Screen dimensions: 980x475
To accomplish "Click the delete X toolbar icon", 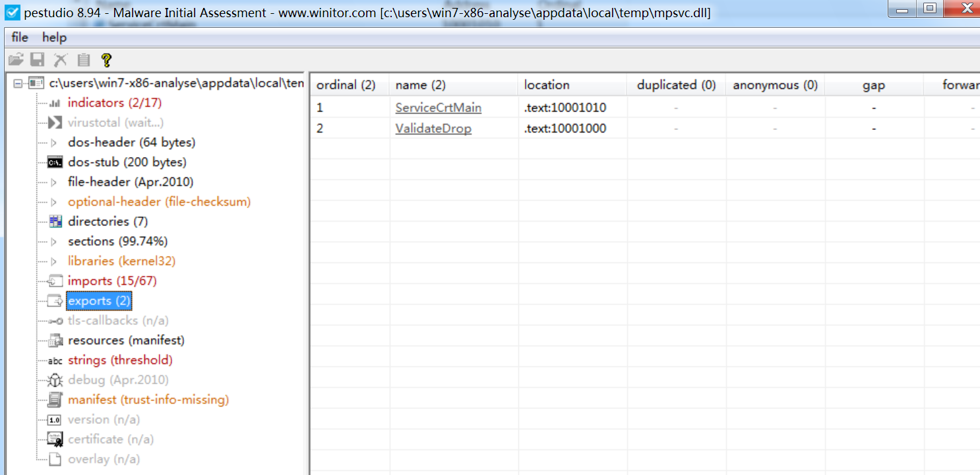I will 61,60.
